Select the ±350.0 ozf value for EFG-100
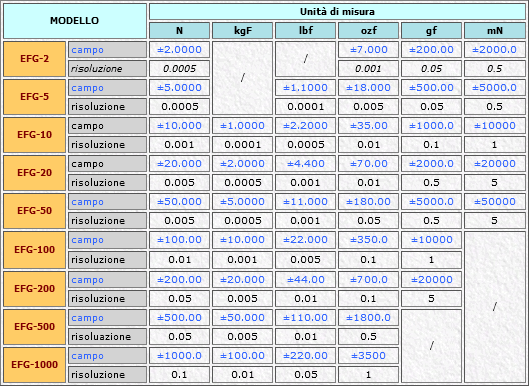The image size is (529, 386). click(x=369, y=240)
